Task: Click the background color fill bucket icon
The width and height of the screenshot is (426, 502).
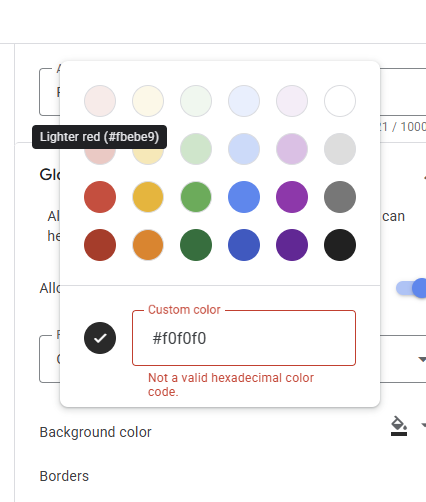Action: pyautogui.click(x=399, y=426)
